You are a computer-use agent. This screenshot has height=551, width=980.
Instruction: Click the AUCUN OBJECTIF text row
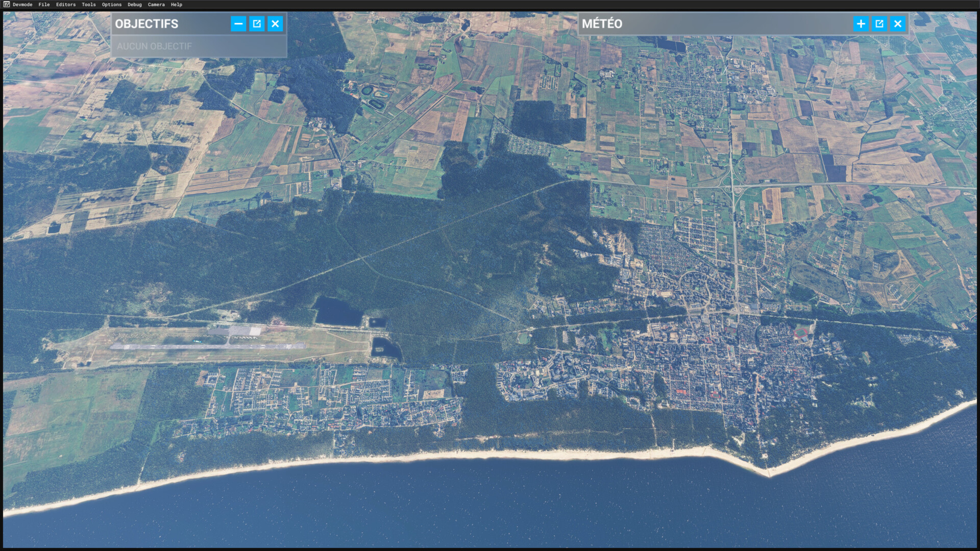click(x=154, y=46)
